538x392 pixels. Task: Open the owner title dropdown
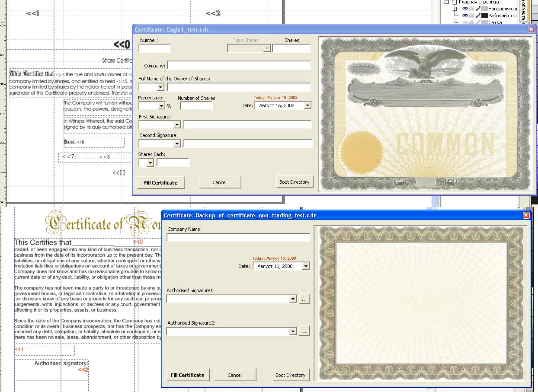click(x=160, y=87)
